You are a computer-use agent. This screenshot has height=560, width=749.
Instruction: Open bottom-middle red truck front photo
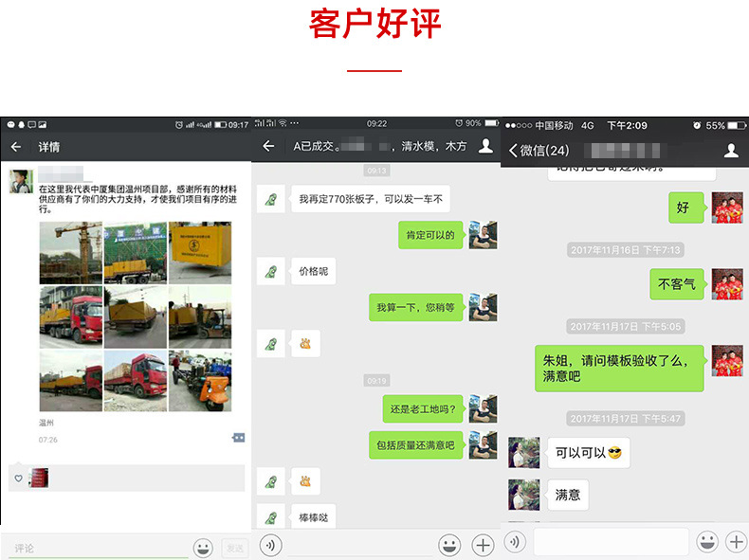(136, 381)
